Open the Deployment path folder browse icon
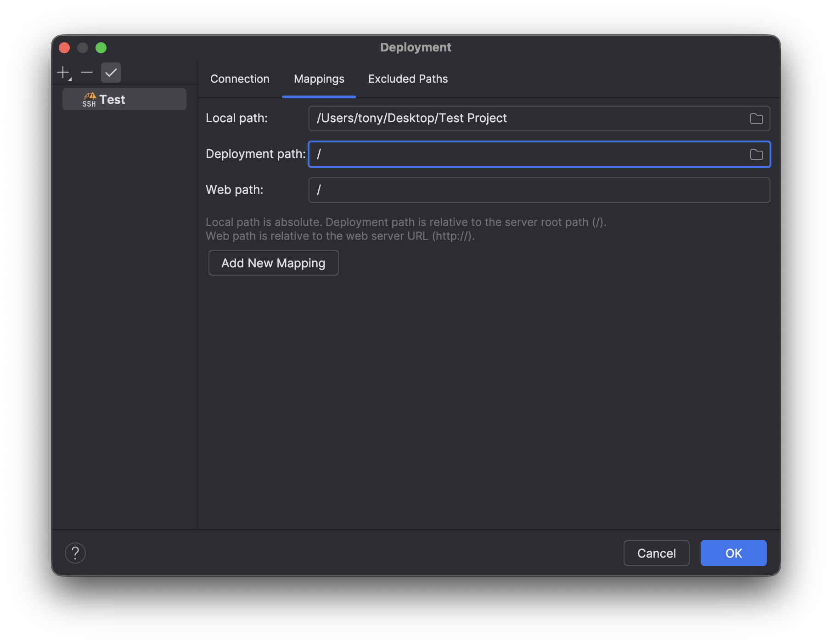 click(756, 154)
